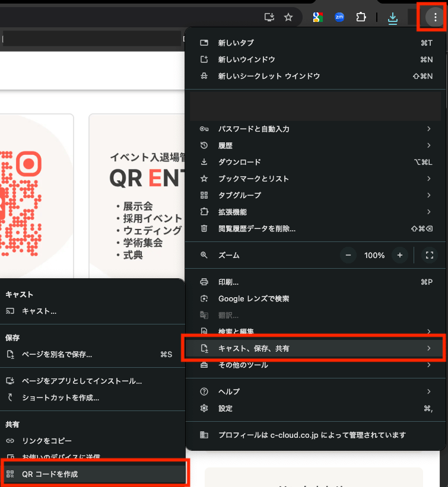Click the QR code icon beside QR コードを作成
448x487 pixels.
click(10, 474)
